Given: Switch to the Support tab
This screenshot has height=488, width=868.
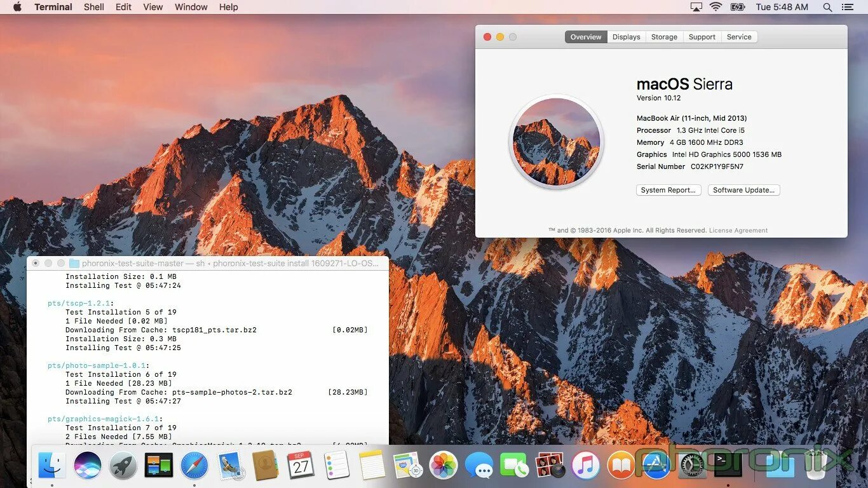Looking at the screenshot, I should coord(702,37).
